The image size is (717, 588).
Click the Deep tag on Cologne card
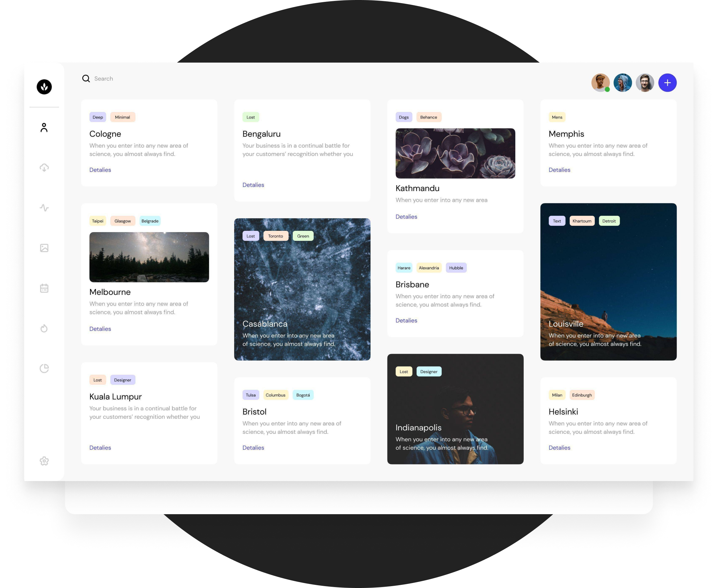[98, 117]
